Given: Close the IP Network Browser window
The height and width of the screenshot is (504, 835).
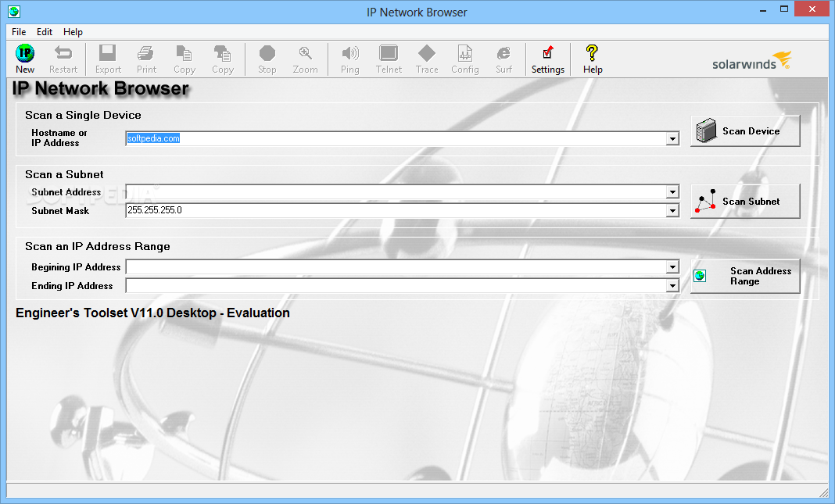Looking at the screenshot, I should coord(812,9).
